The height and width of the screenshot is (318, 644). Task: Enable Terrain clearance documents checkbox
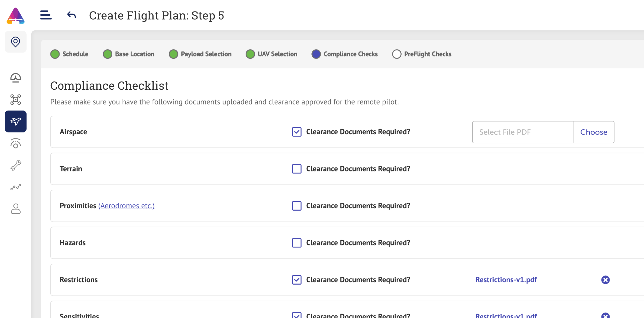click(x=297, y=169)
